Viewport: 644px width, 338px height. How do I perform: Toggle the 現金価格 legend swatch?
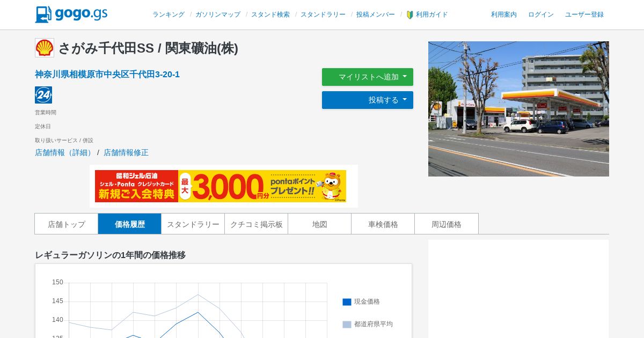tap(347, 302)
